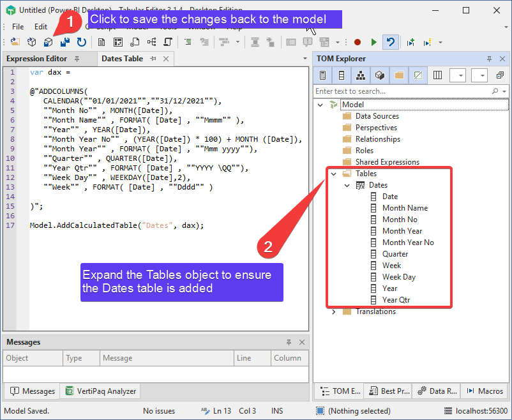Select the Relationships folder
Image resolution: width=512 pixels, height=420 pixels.
[x=378, y=139]
